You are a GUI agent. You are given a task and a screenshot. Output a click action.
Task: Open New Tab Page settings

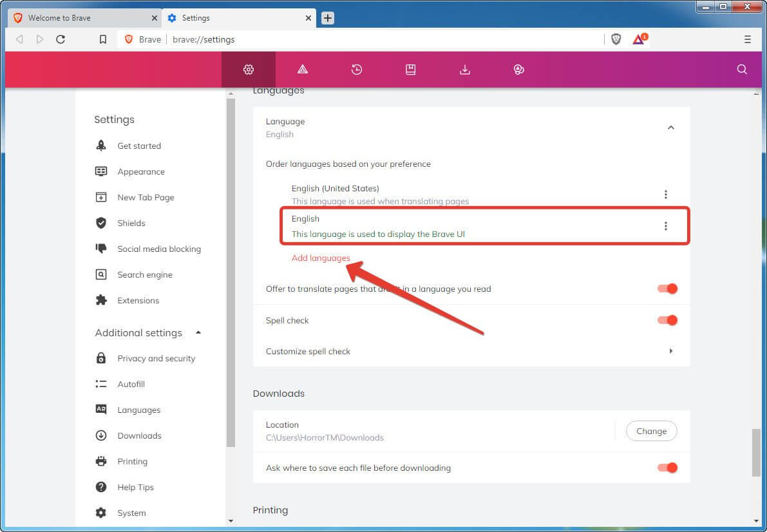pos(146,197)
